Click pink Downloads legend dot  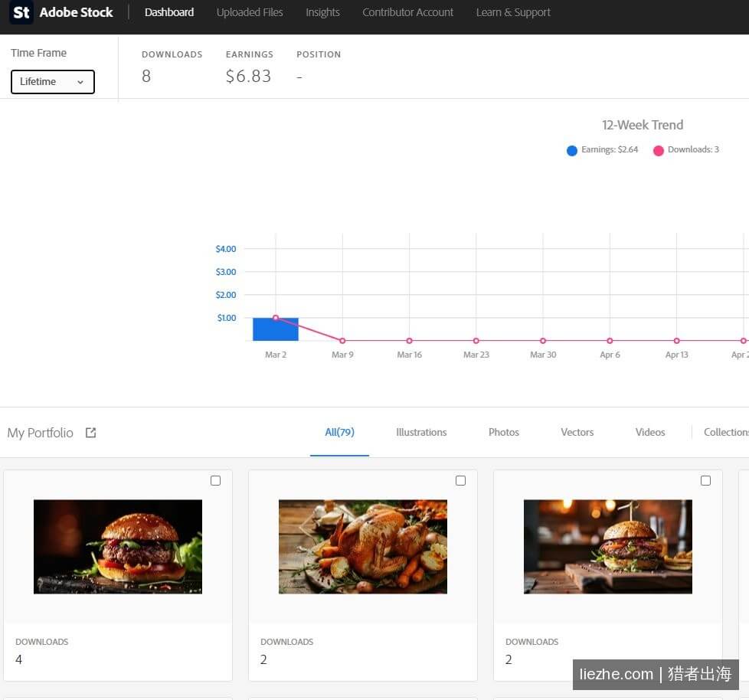[x=658, y=151]
